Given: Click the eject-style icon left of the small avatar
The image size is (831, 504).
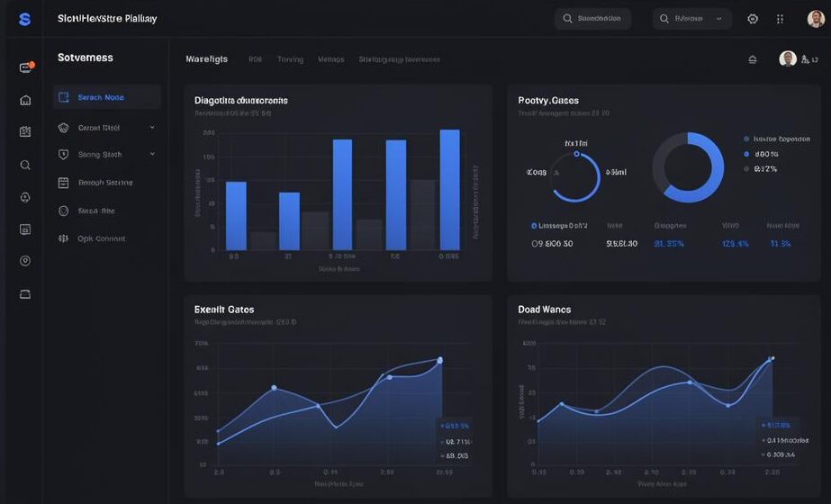Looking at the screenshot, I should 753,59.
